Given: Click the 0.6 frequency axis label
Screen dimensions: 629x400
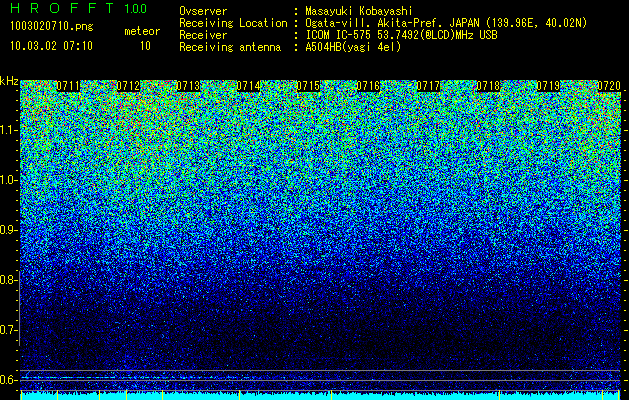Looking at the screenshot, I should 9,380.
